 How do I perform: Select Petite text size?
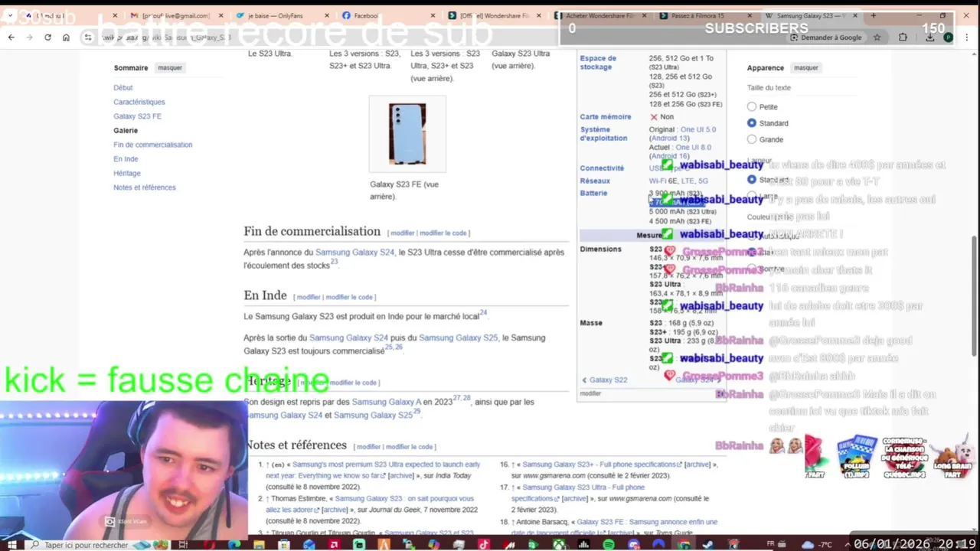pos(752,107)
